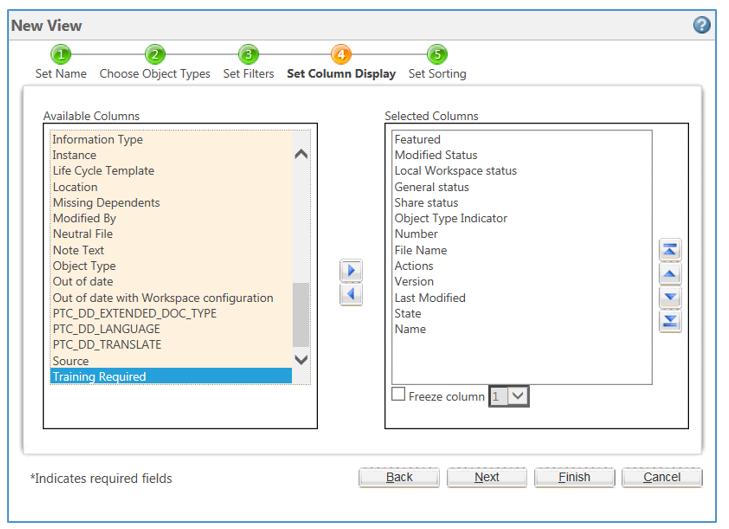Image resolution: width=729 pixels, height=529 pixels.
Task: Select the Out of date column
Action: pyautogui.click(x=171, y=282)
